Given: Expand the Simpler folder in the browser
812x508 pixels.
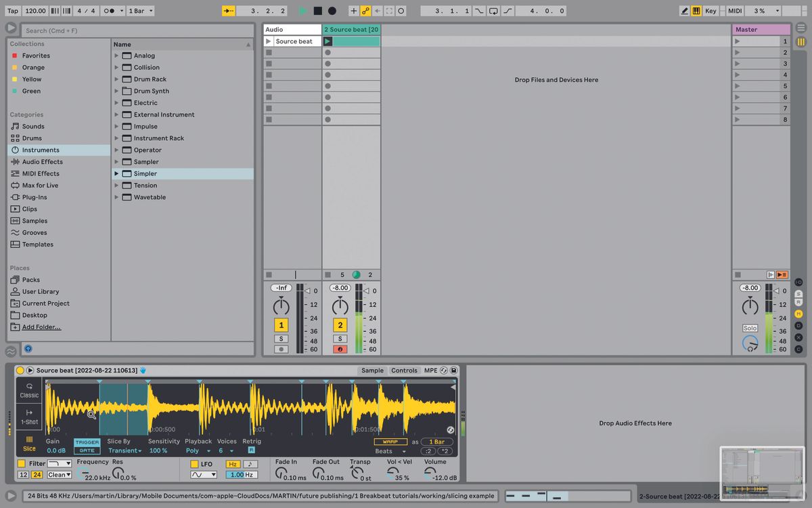Looking at the screenshot, I should click(x=116, y=173).
